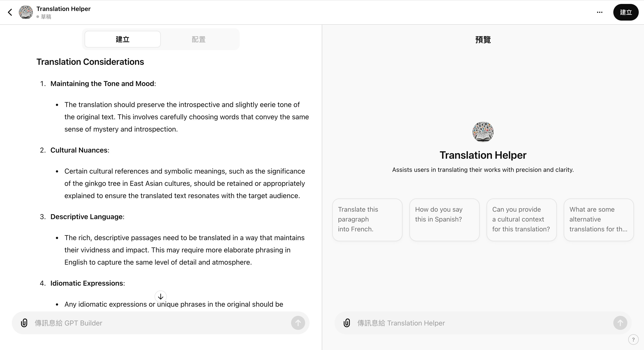This screenshot has width=644, height=350.
Task: Open the three-dot more options menu
Action: (600, 12)
